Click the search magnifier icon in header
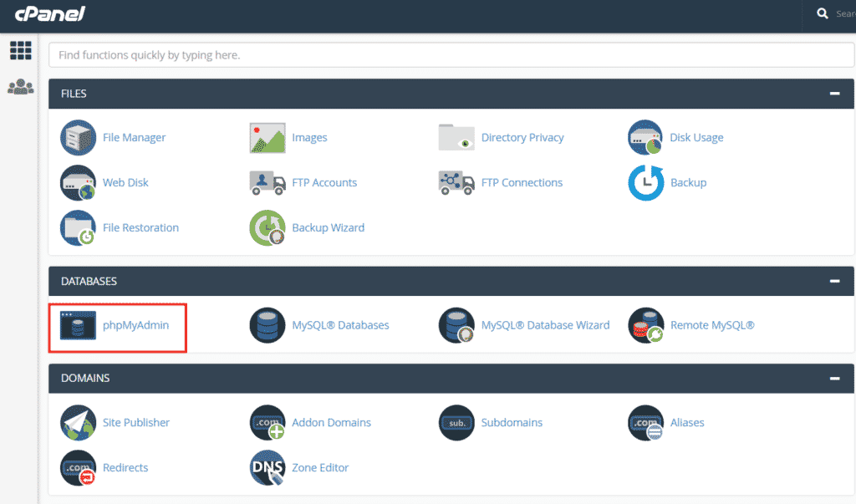The image size is (856, 504). pyautogui.click(x=823, y=13)
